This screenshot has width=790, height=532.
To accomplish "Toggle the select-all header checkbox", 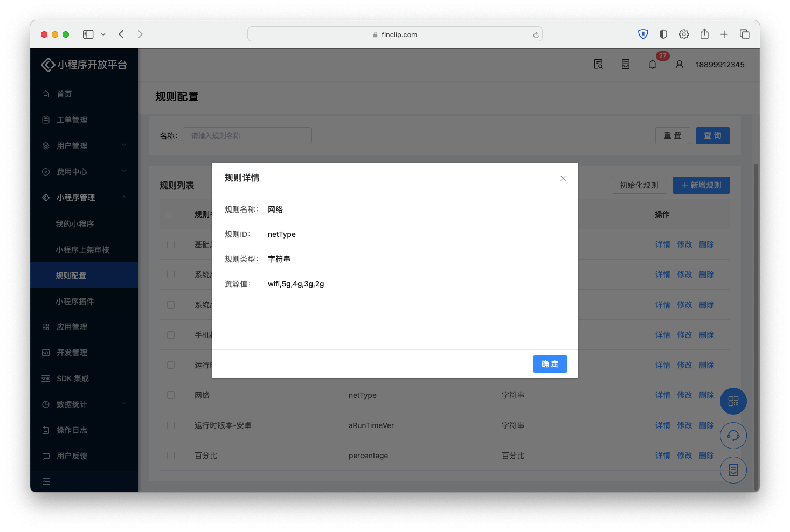I will click(169, 214).
